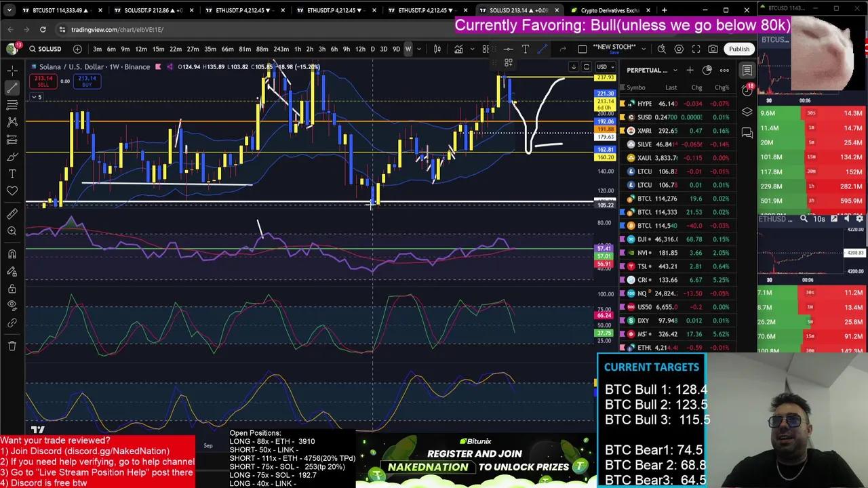The width and height of the screenshot is (868, 488).
Task: Click the Publish button
Action: pos(739,49)
